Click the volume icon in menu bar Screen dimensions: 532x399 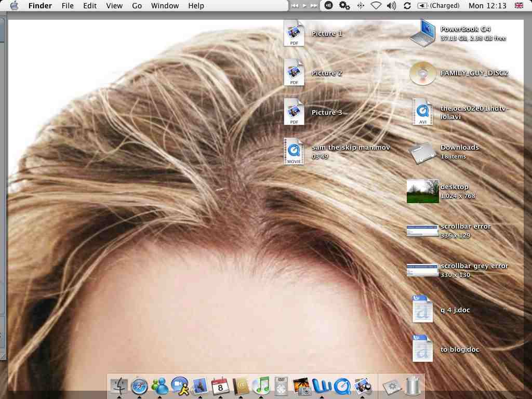(x=391, y=6)
